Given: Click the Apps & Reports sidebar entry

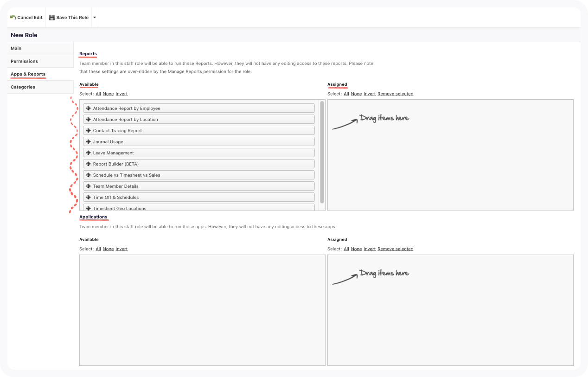Looking at the screenshot, I should click(x=27, y=74).
